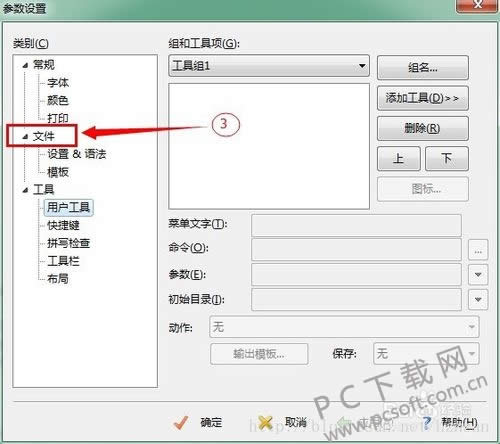Open 快捷键 settings
Viewport: 500px width, 444px height.
tap(63, 225)
